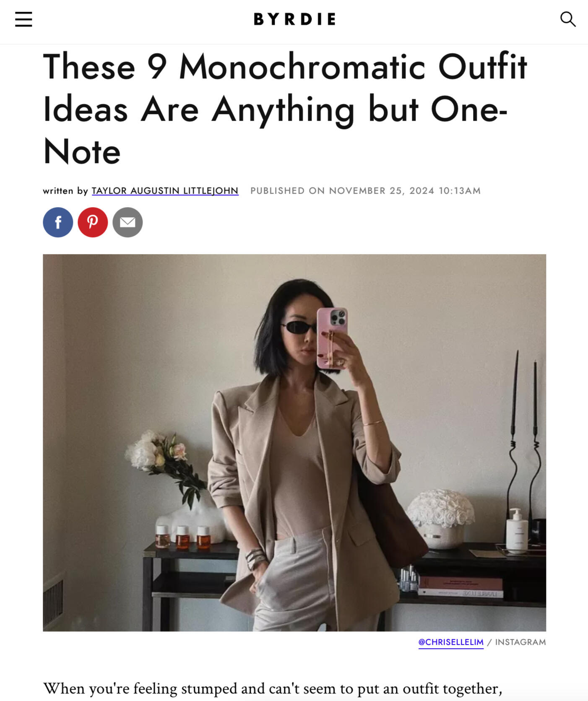Open the hamburger navigation menu
This screenshot has height=701, width=588.
(x=23, y=19)
